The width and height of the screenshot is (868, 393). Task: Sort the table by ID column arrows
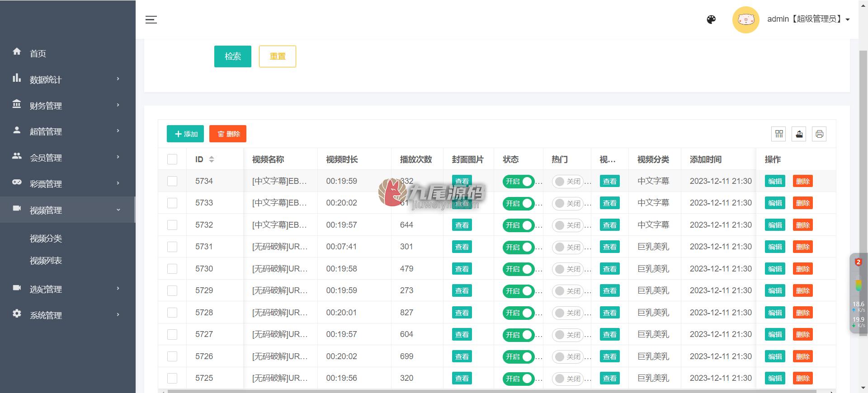click(x=211, y=159)
